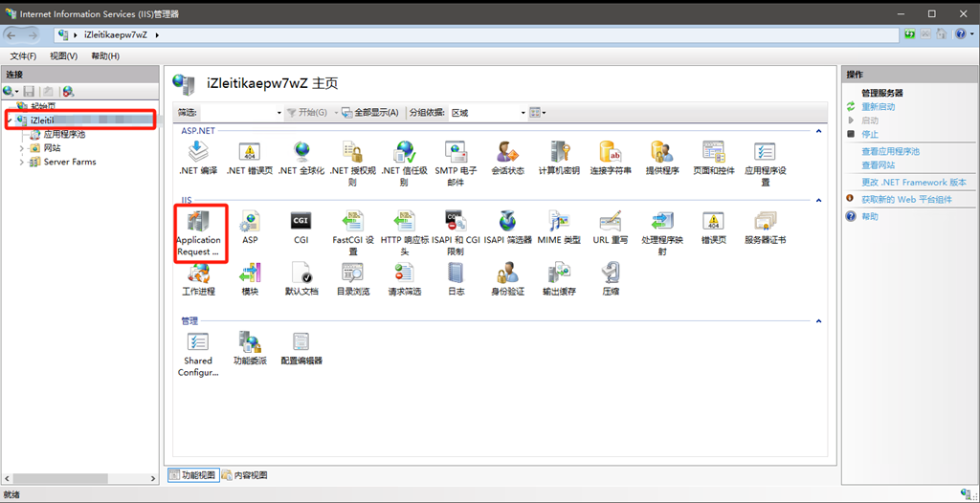Open the 日志 feature

click(456, 278)
